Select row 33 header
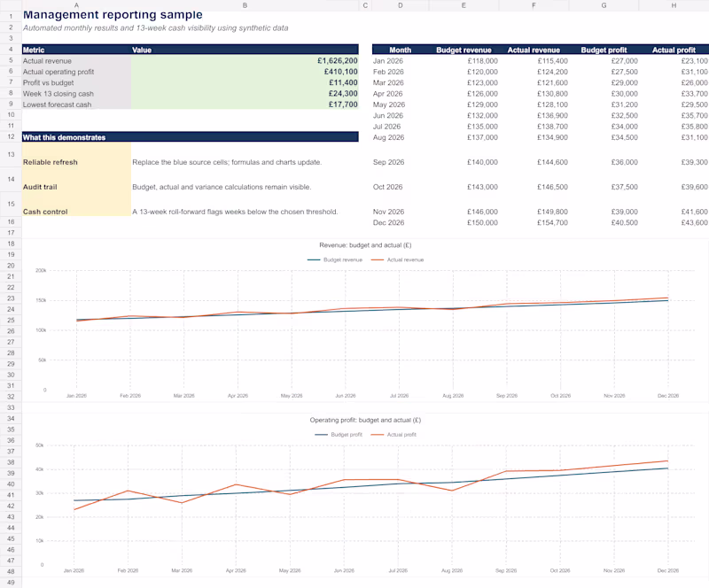Screen dimensions: 709x588 pyautogui.click(x=11, y=407)
